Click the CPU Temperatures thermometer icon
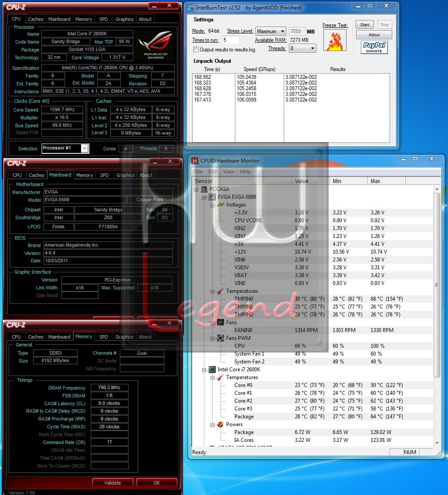Viewport: 448px width, 495px height. pyautogui.click(x=221, y=377)
